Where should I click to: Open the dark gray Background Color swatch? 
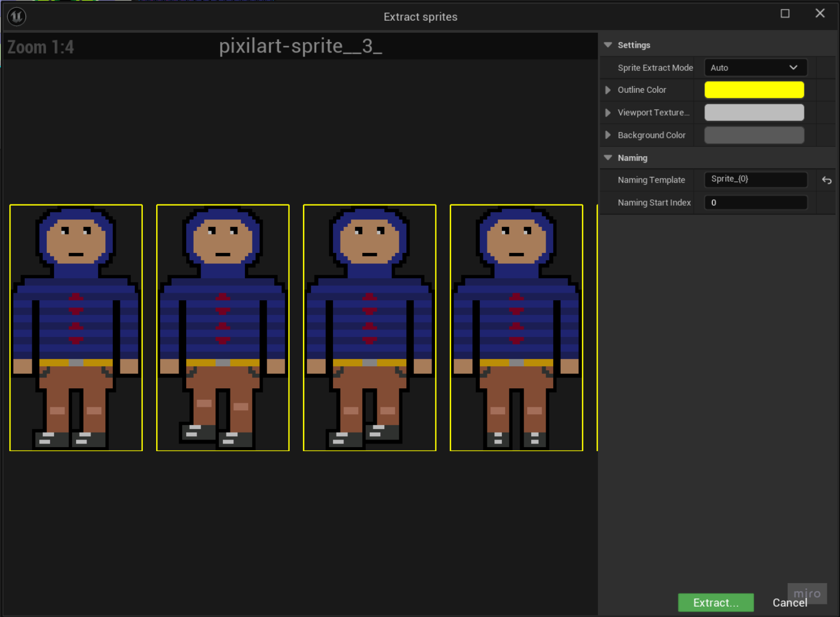click(x=754, y=135)
